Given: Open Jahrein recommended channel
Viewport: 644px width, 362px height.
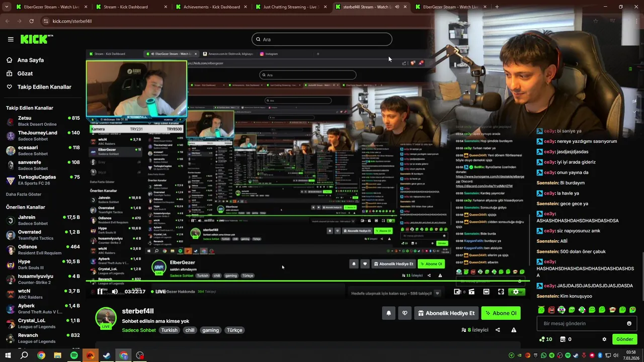Looking at the screenshot, I should click(x=43, y=220).
